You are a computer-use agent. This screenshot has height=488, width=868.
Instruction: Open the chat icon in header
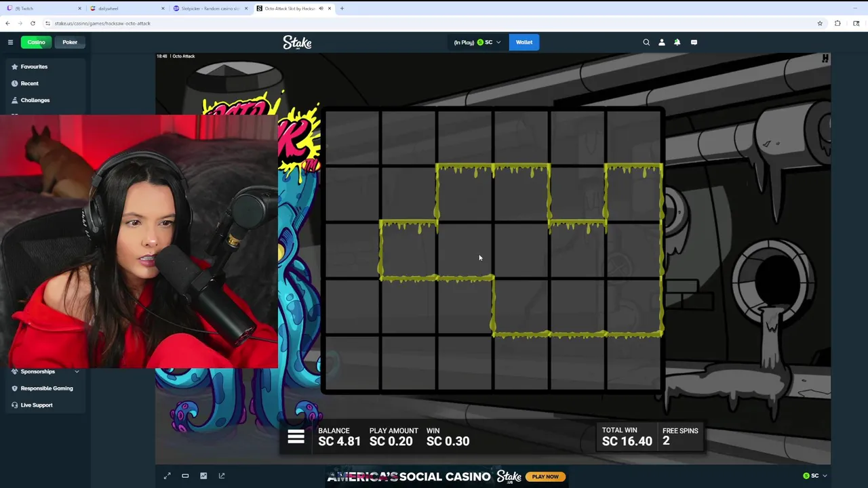pos(694,42)
